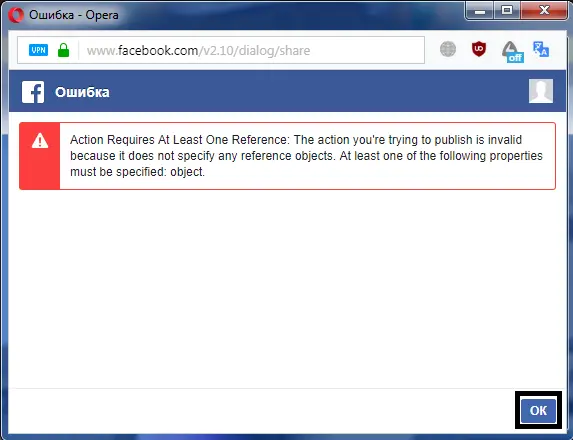
Task: Click the 'Action Requires At Least One Reference' message
Action: 307,156
